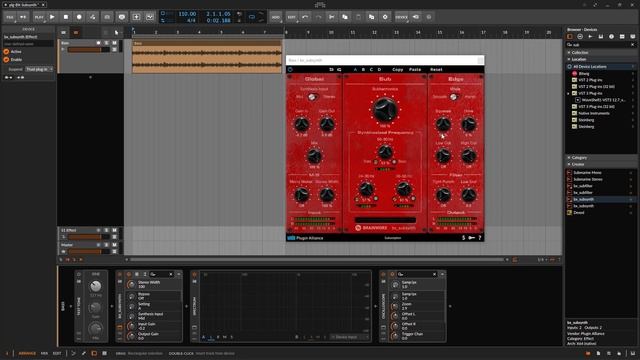Image resolution: width=640 pixels, height=360 pixels.
Task: Mute the Bass track
Action: [x=115, y=43]
